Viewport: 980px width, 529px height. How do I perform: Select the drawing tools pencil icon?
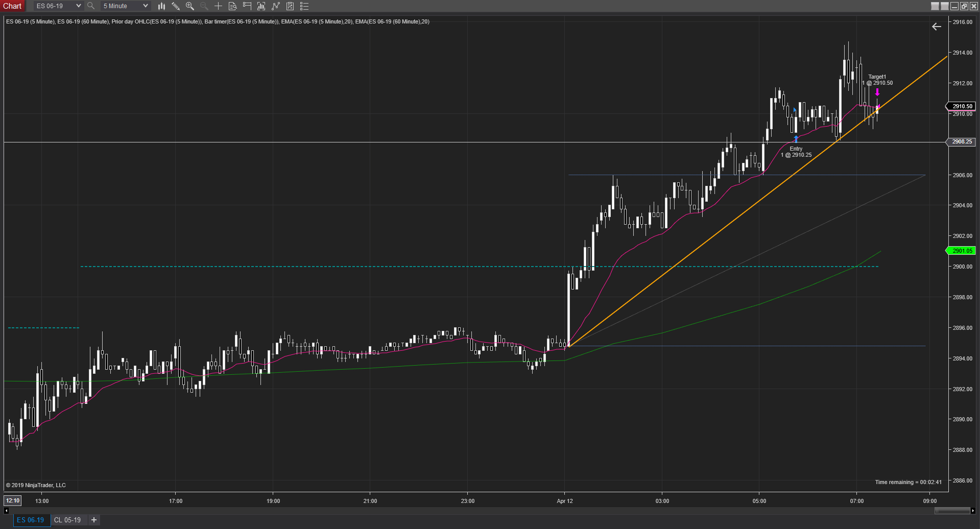176,6
